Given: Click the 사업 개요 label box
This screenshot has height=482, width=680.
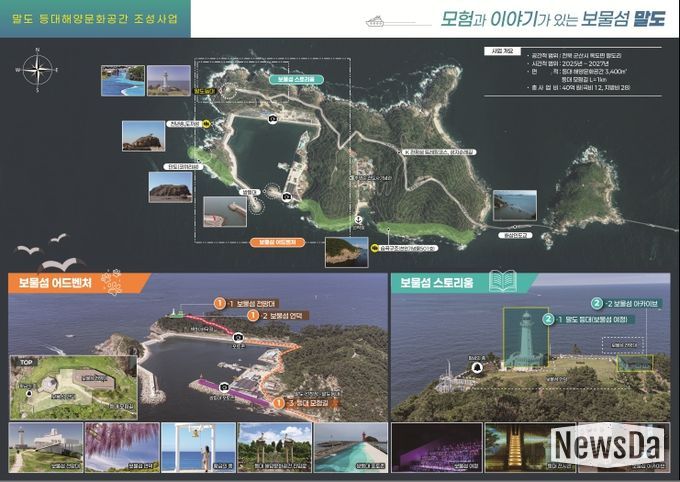Looking at the screenshot, I should coord(502,51).
